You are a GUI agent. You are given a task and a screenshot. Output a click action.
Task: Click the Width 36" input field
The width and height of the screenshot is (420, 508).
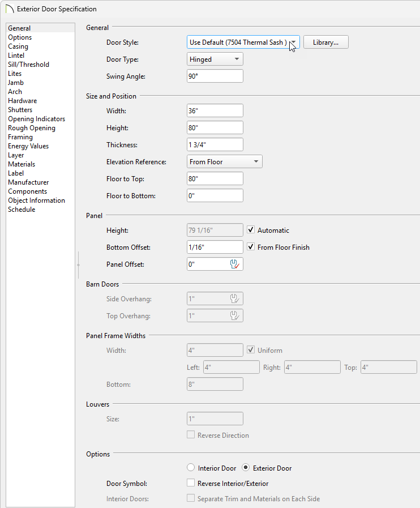pyautogui.click(x=215, y=110)
